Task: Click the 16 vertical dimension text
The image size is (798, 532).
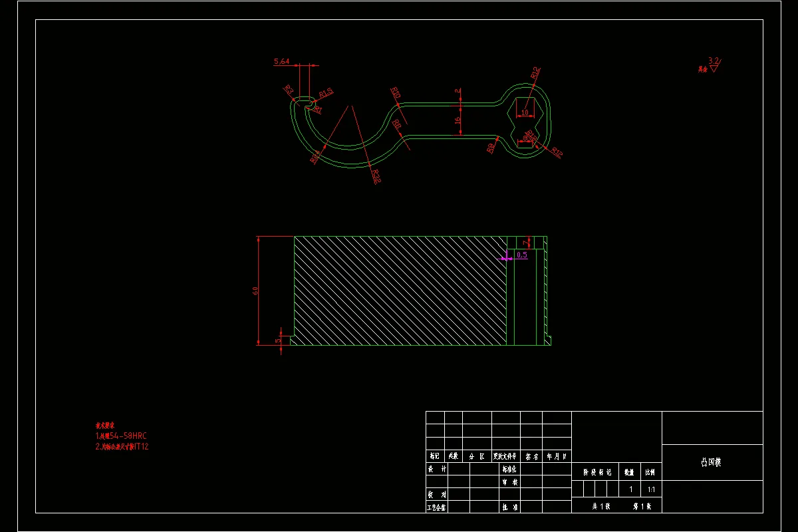Action: (458, 120)
